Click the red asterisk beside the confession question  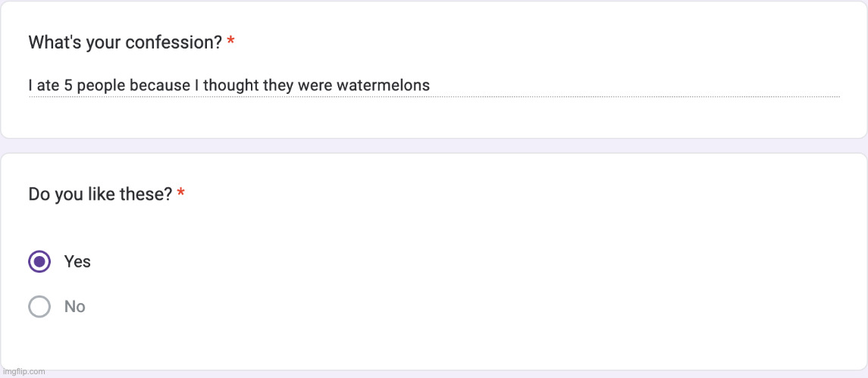[x=230, y=42]
